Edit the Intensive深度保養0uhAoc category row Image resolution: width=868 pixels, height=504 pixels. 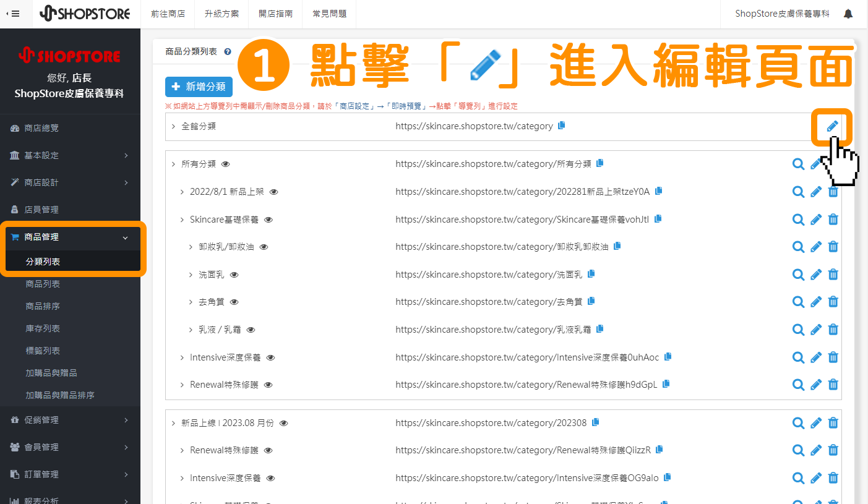[816, 357]
